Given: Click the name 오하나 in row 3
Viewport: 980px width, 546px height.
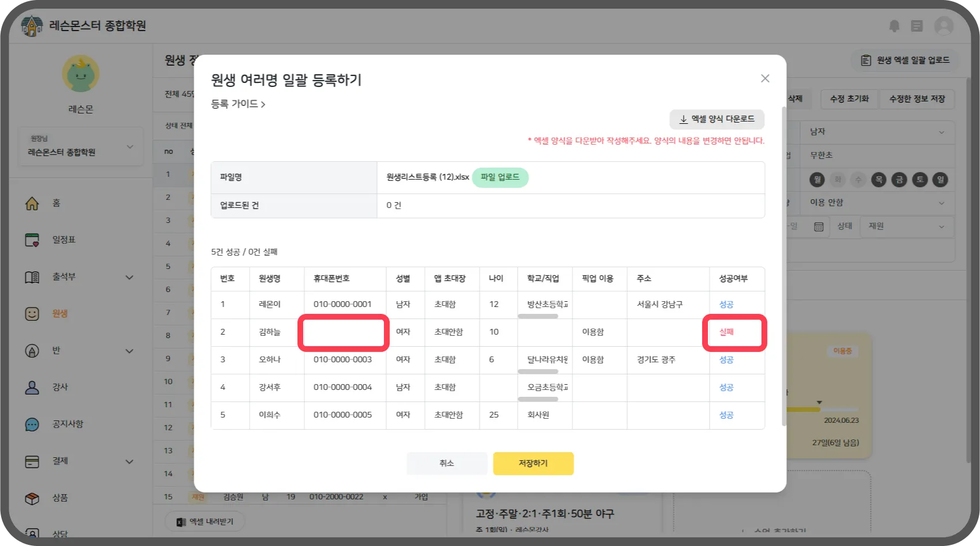Looking at the screenshot, I should (x=270, y=360).
